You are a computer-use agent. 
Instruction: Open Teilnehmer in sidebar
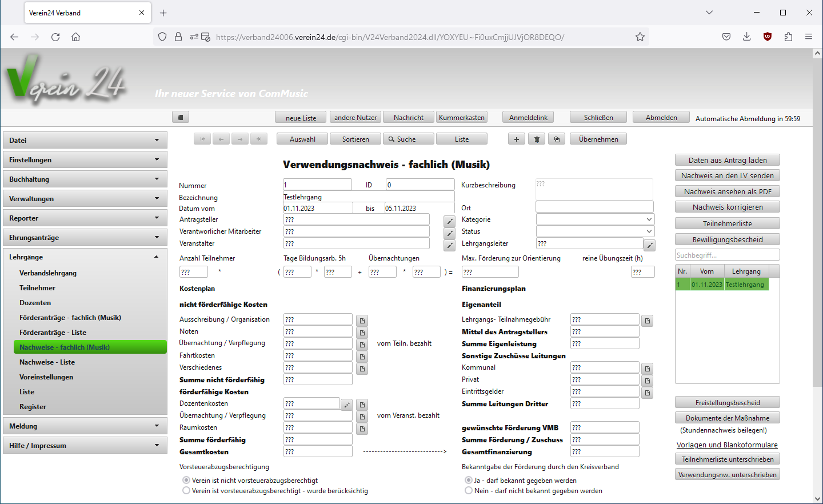pyautogui.click(x=37, y=288)
